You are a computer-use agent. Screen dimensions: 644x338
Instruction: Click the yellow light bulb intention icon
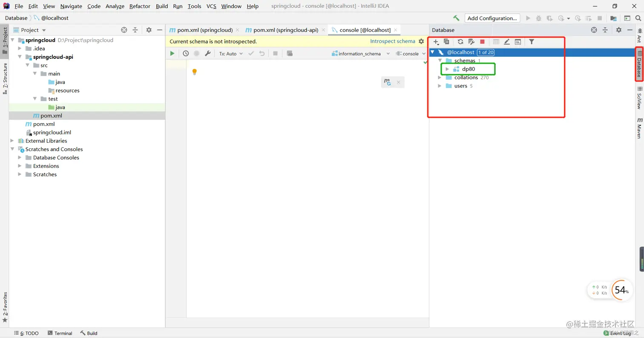click(x=194, y=72)
